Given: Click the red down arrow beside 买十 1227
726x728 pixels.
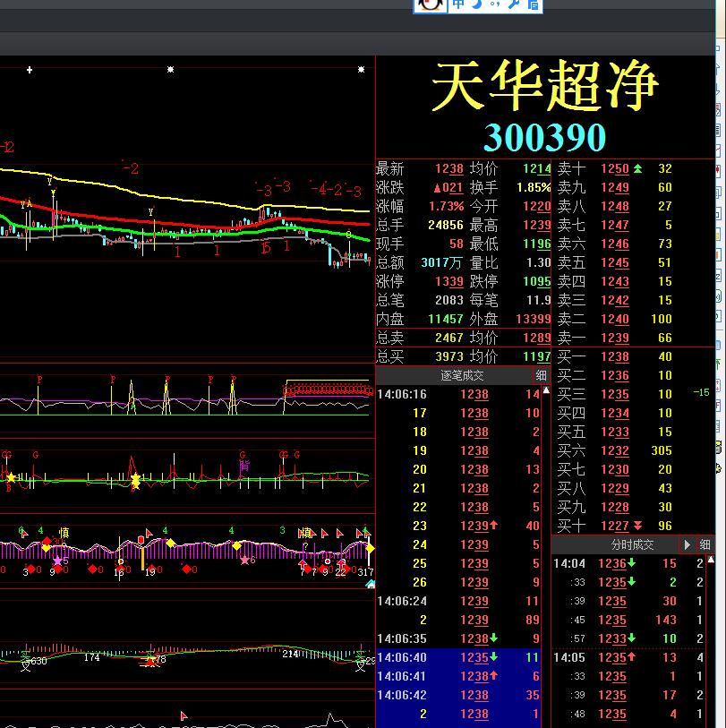Looking at the screenshot, I should click(x=637, y=526).
